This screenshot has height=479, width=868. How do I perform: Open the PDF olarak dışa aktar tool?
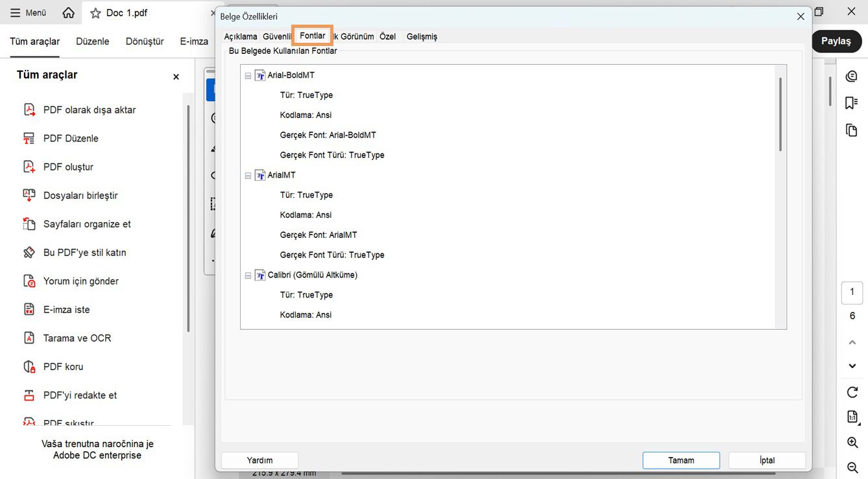(x=80, y=110)
